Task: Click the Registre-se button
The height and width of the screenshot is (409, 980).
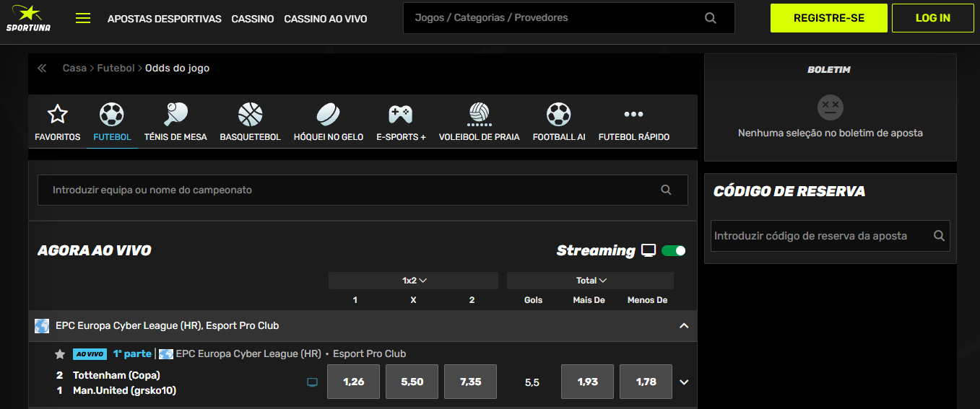Action: pos(828,18)
